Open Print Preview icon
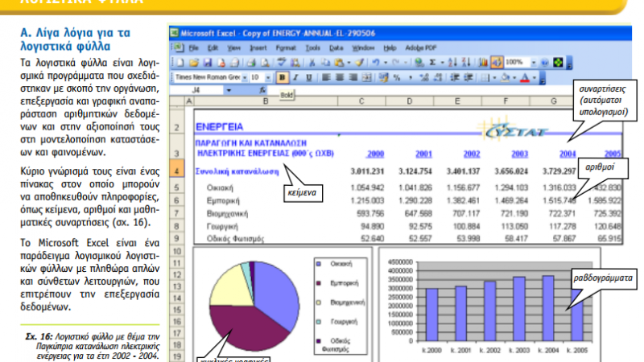The height and width of the screenshot is (362, 644). [x=265, y=63]
